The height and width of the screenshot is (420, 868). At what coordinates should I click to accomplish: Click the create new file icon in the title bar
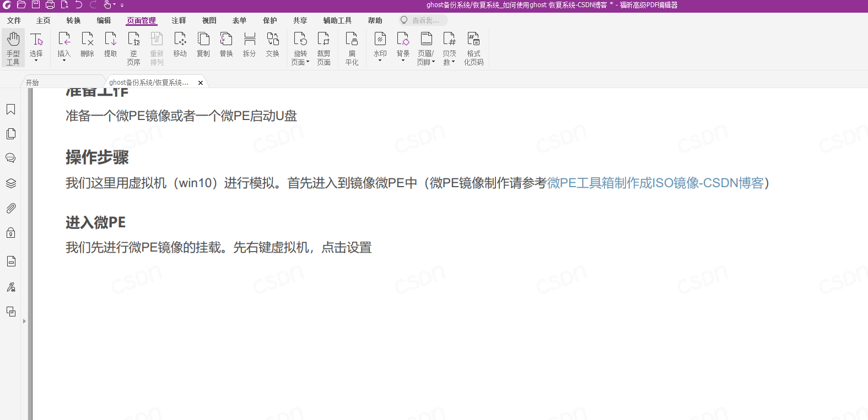point(64,5)
